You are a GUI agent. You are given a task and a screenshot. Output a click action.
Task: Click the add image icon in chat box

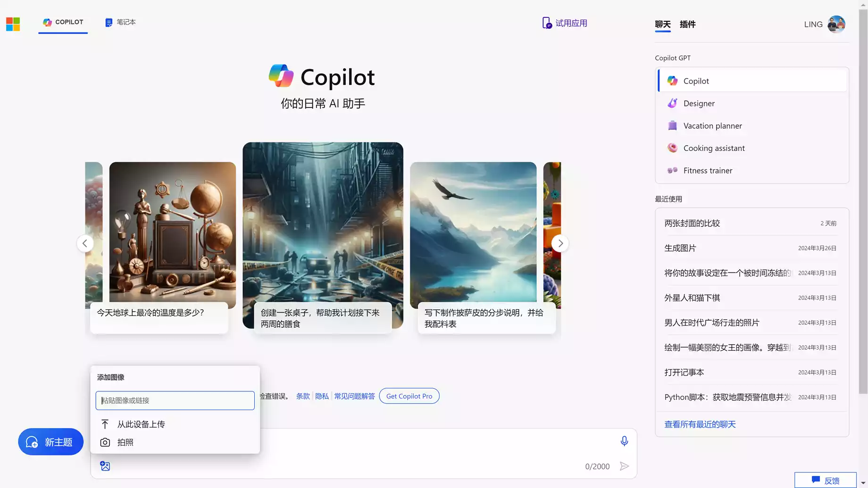105,466
